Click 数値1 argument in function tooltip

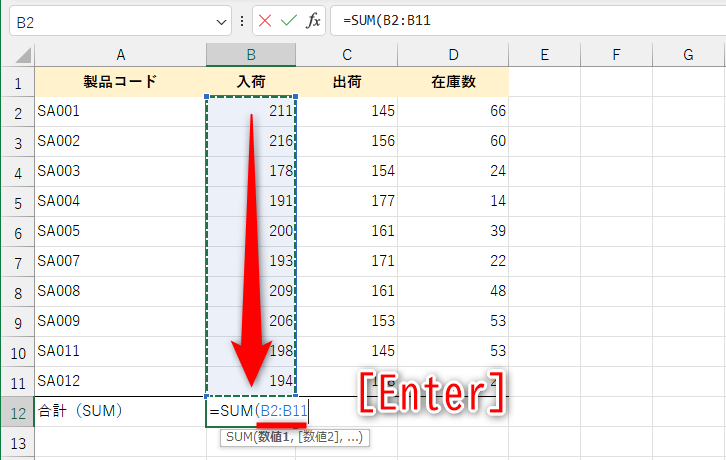273,437
